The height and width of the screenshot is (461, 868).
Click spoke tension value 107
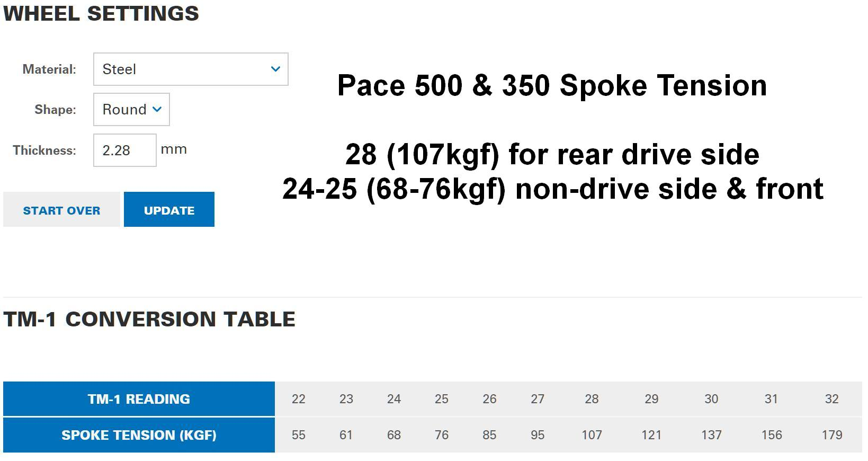click(592, 435)
